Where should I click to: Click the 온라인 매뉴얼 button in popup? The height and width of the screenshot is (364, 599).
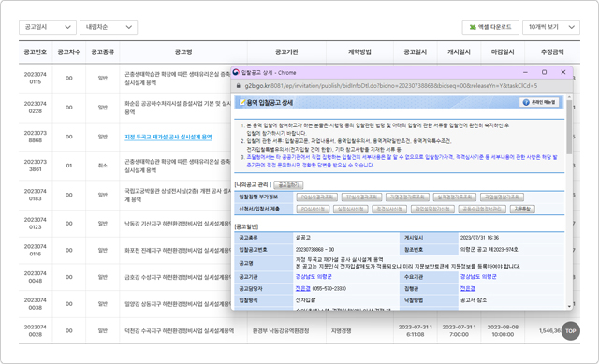coord(539,102)
